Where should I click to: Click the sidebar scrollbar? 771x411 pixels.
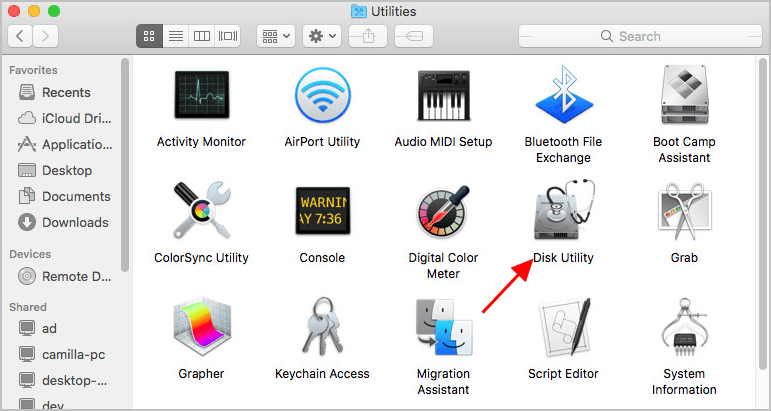pyautogui.click(x=125, y=165)
